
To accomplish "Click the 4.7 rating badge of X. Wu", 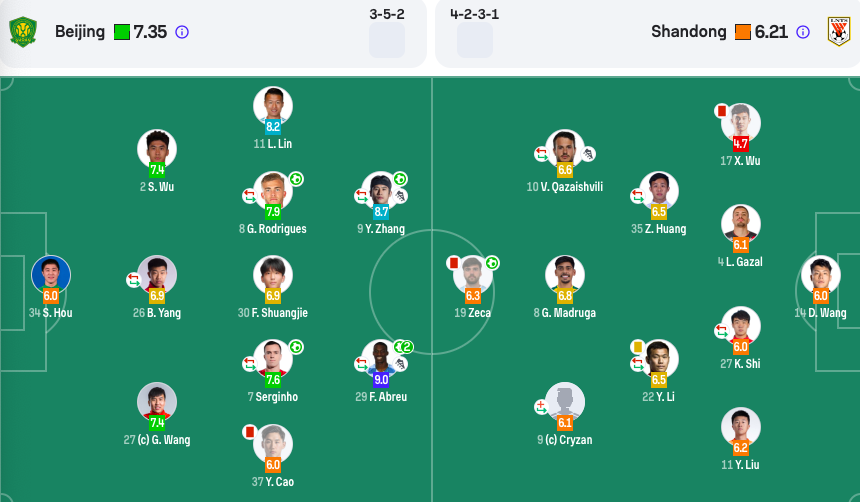I will pyautogui.click(x=740, y=144).
